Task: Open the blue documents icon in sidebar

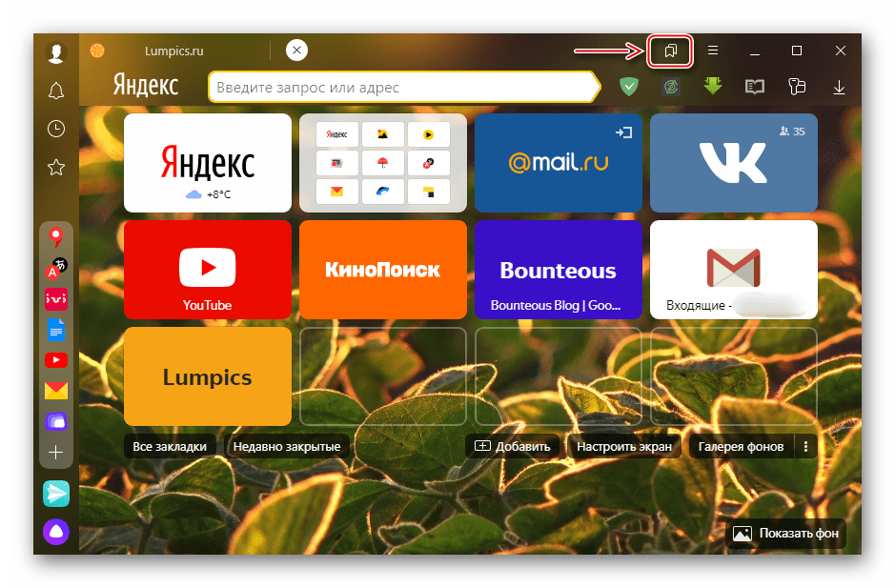Action: [56, 330]
